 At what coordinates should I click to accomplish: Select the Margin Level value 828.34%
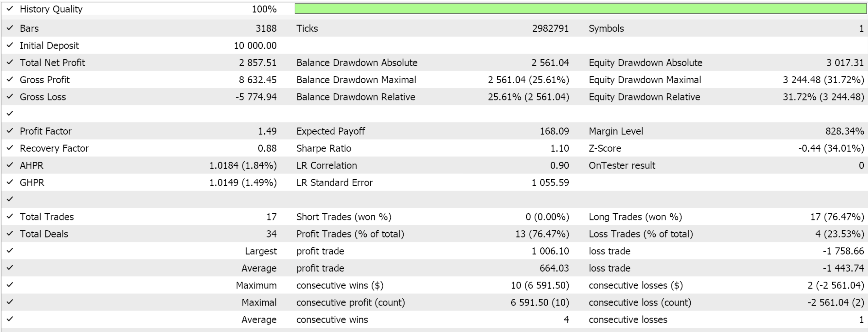(x=845, y=131)
